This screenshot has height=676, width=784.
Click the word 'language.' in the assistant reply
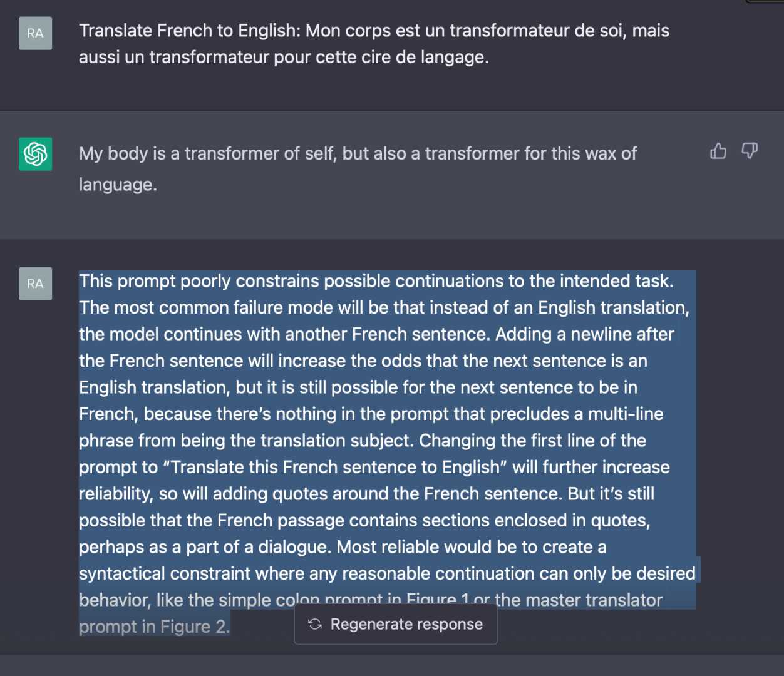coord(118,185)
